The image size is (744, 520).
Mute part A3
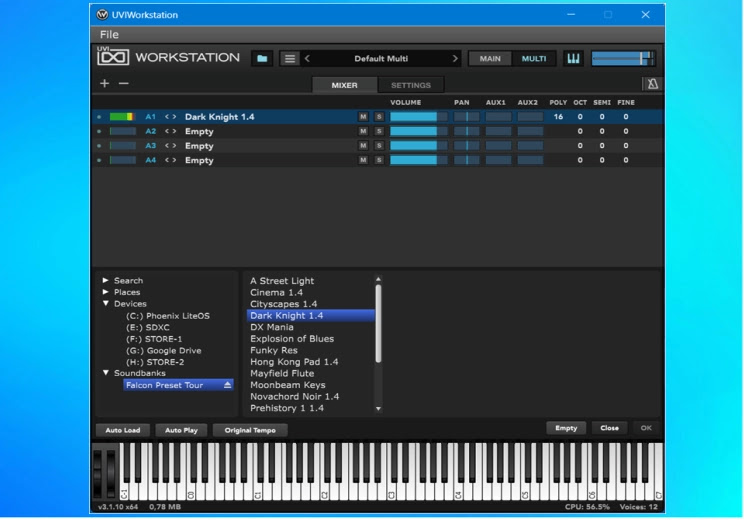click(x=363, y=146)
